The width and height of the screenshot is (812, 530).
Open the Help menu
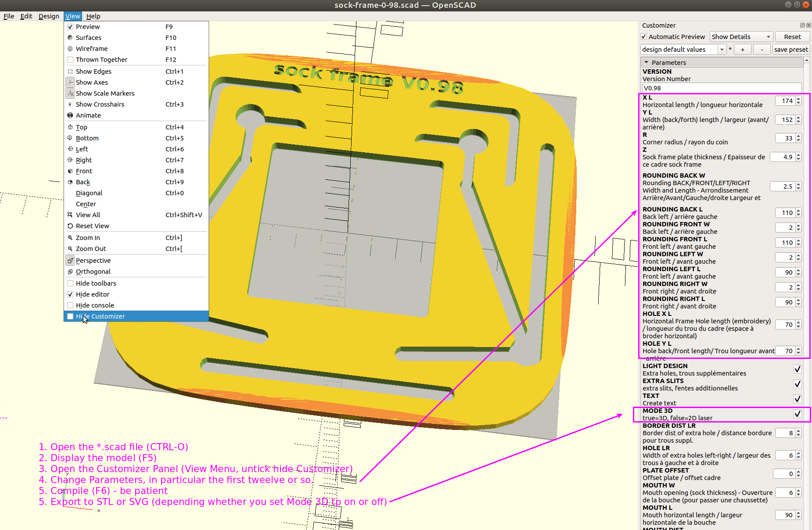click(93, 16)
